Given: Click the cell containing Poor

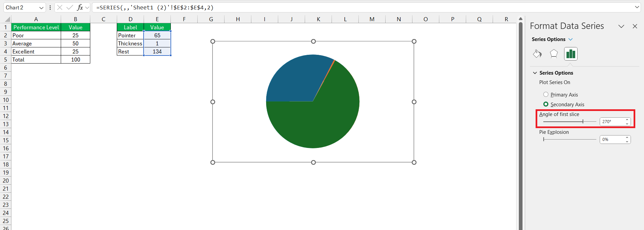Looking at the screenshot, I should [36, 35].
